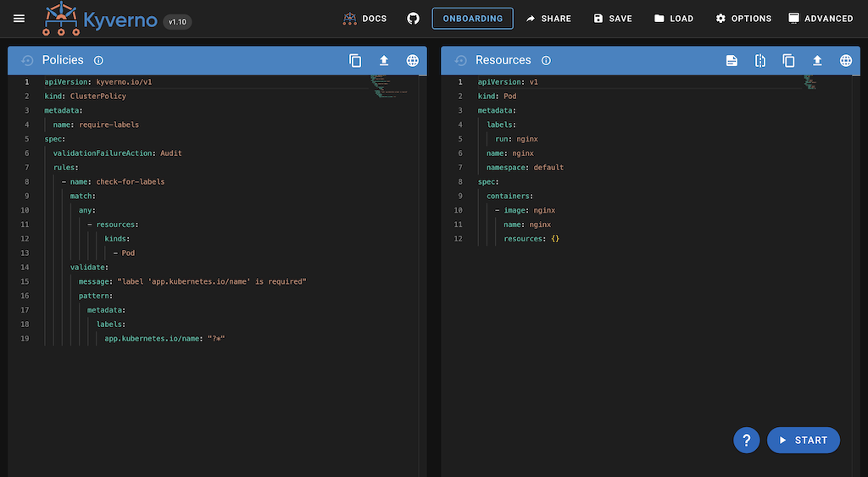The image size is (868, 477).
Task: Click Resources info icon
Action: tap(546, 60)
